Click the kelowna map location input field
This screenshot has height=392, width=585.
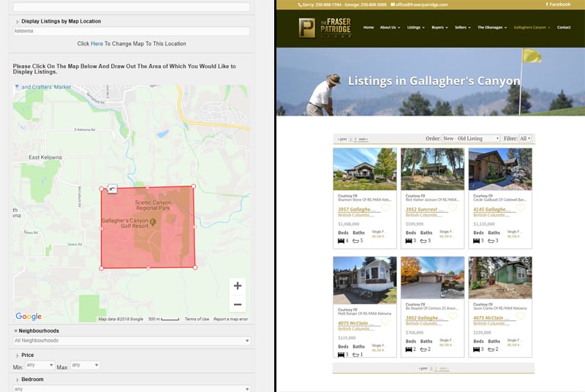click(x=132, y=31)
